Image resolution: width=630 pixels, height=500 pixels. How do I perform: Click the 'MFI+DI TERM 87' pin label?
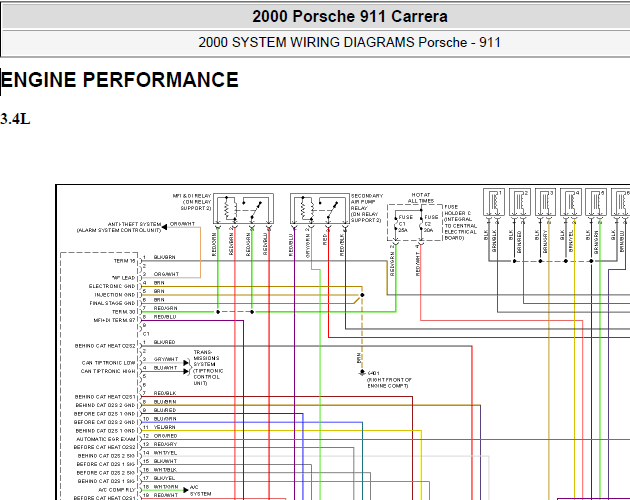click(115, 320)
